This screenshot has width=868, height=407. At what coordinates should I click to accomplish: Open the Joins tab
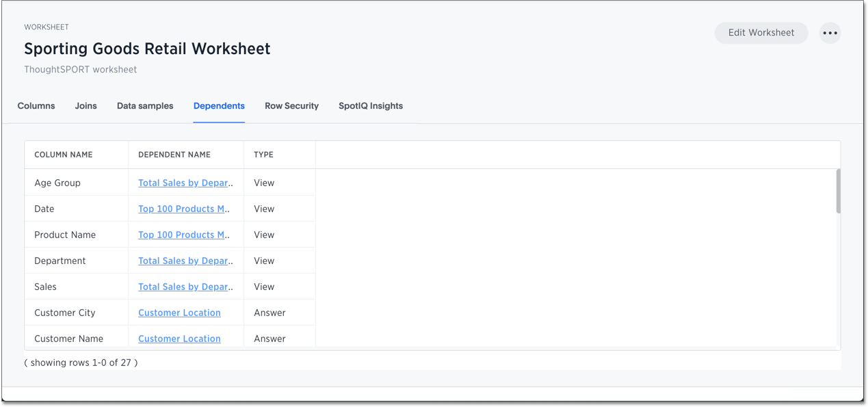(86, 106)
